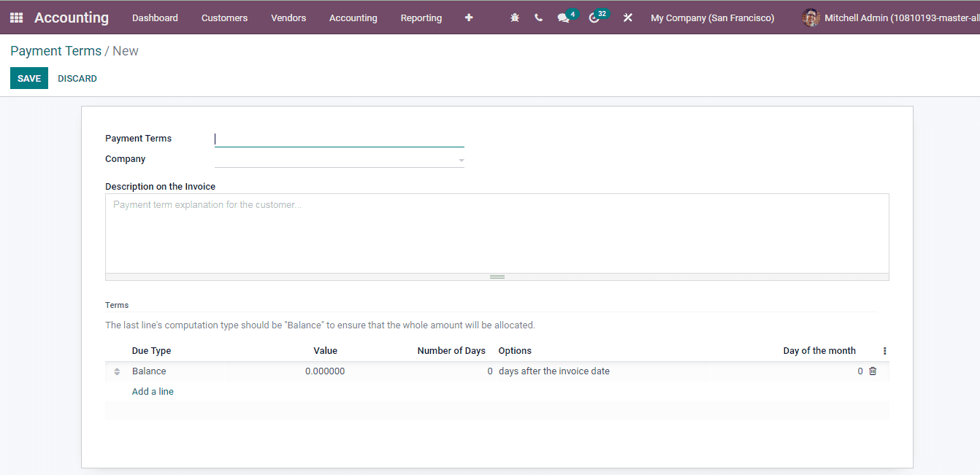Open the developer tools wrench icon
The width and height of the screenshot is (980, 475).
pos(627,17)
